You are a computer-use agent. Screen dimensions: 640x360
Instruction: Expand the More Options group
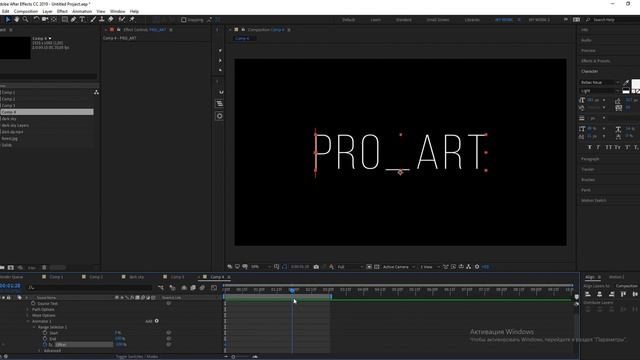tap(28, 315)
